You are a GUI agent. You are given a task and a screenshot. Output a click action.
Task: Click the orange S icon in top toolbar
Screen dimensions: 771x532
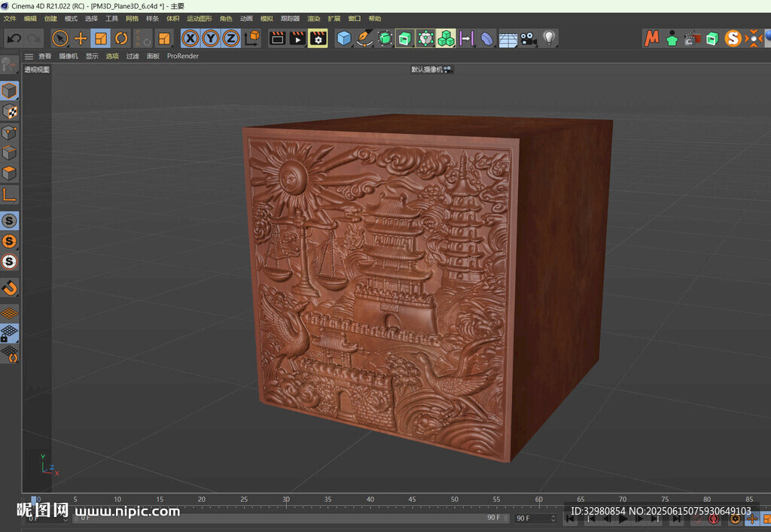pyautogui.click(x=733, y=38)
